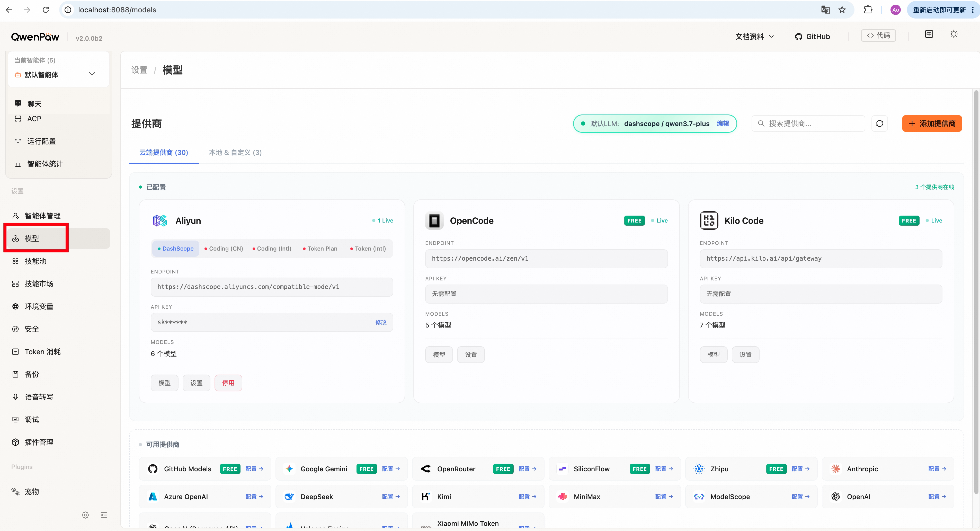Open 智能体管理 in the sidebar

click(59, 216)
